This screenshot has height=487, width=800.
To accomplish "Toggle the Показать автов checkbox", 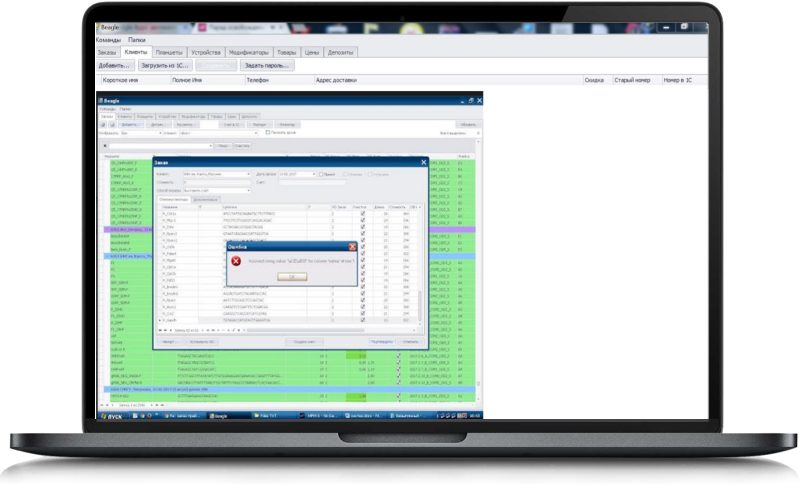I will point(266,132).
